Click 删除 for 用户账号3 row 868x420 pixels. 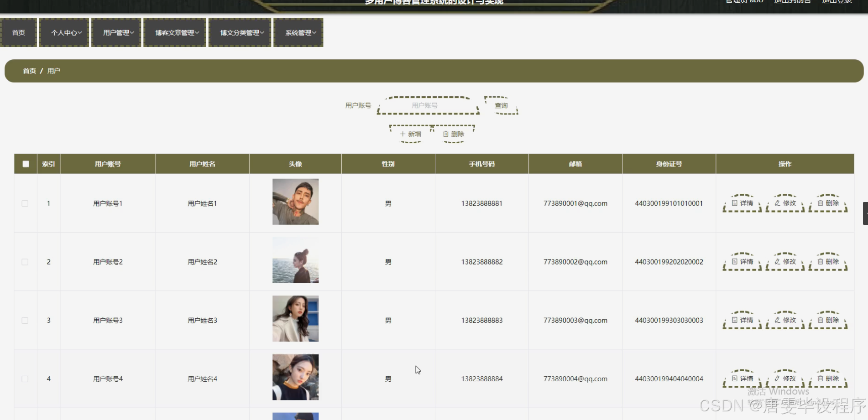(828, 320)
